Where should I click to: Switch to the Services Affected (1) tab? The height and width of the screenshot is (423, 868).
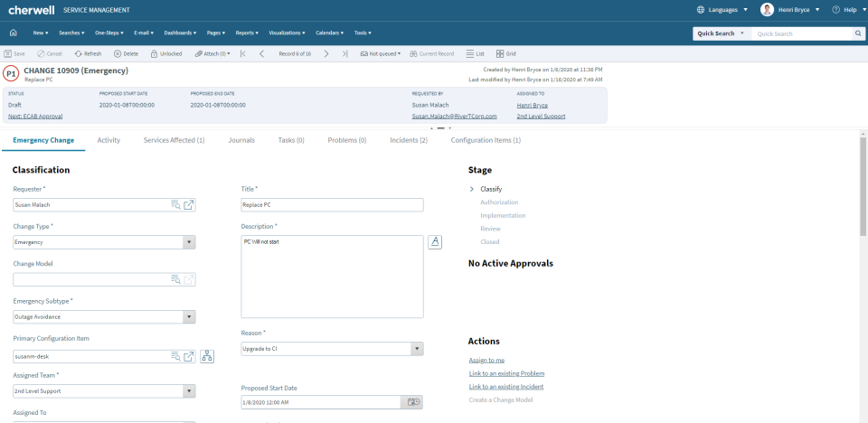click(174, 141)
